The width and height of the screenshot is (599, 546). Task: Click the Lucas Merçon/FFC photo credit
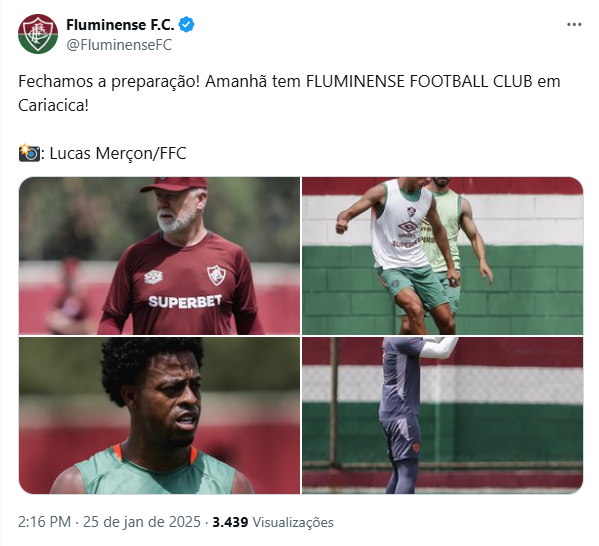pos(118,154)
